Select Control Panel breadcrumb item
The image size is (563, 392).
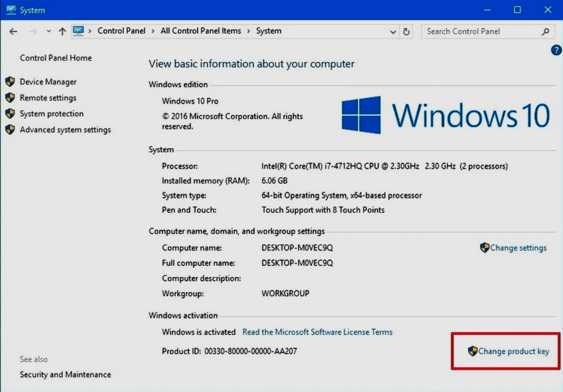click(x=121, y=31)
